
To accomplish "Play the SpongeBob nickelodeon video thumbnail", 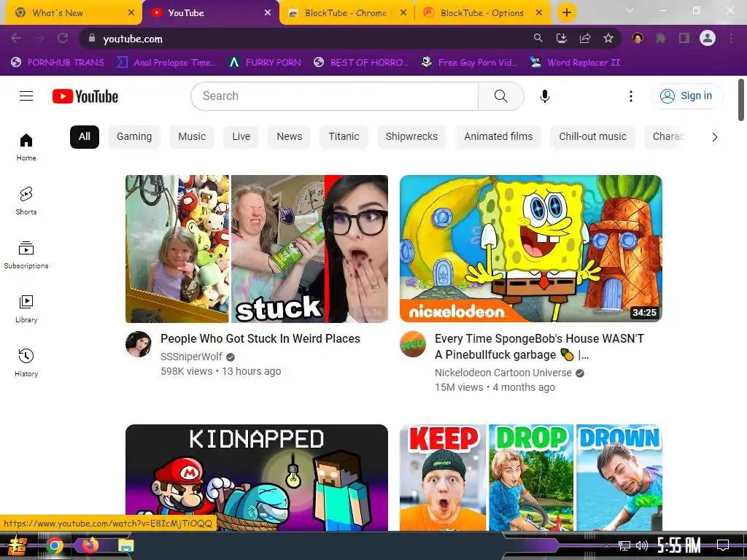I will tap(531, 249).
